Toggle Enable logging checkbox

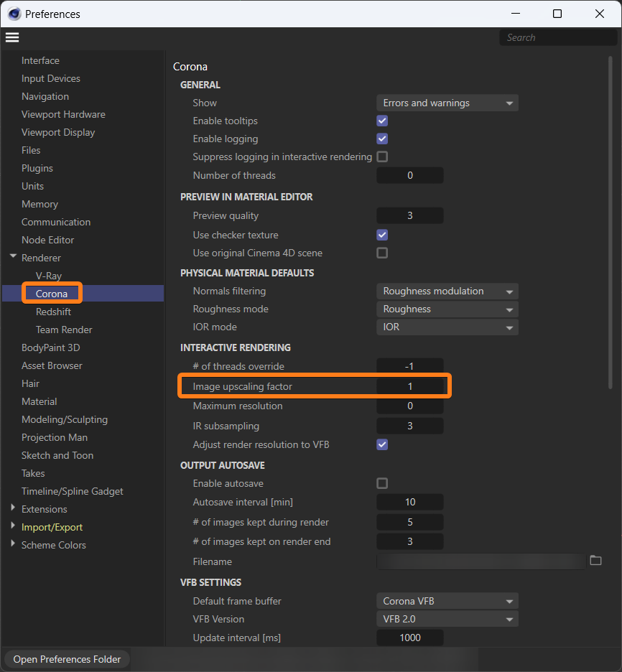(x=382, y=139)
